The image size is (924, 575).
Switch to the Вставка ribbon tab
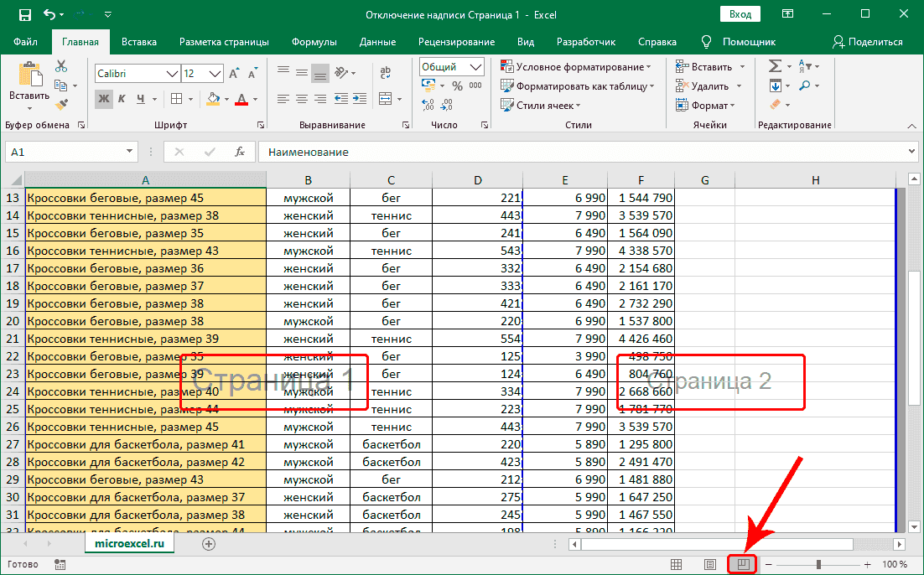(138, 41)
